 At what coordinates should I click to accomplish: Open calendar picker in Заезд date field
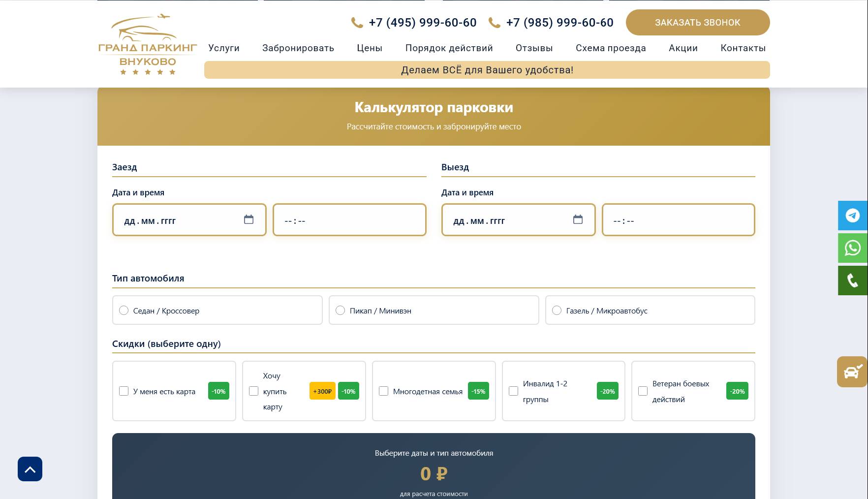tap(248, 219)
